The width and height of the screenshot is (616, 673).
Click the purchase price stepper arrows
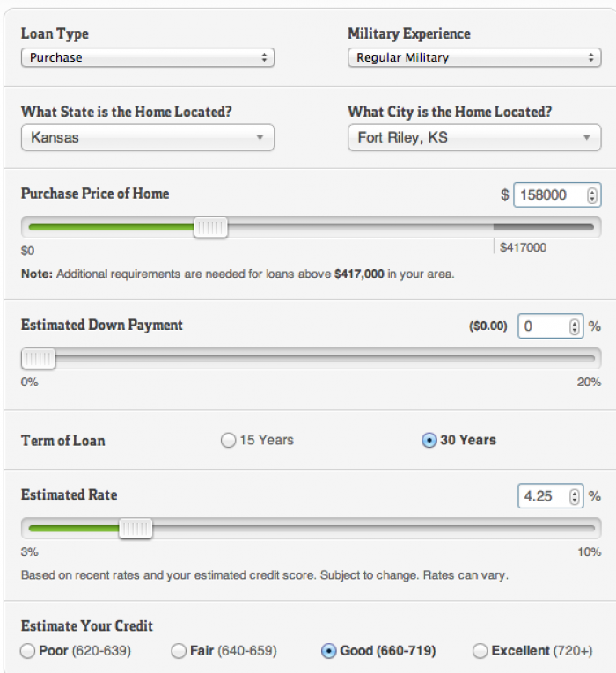tap(592, 195)
